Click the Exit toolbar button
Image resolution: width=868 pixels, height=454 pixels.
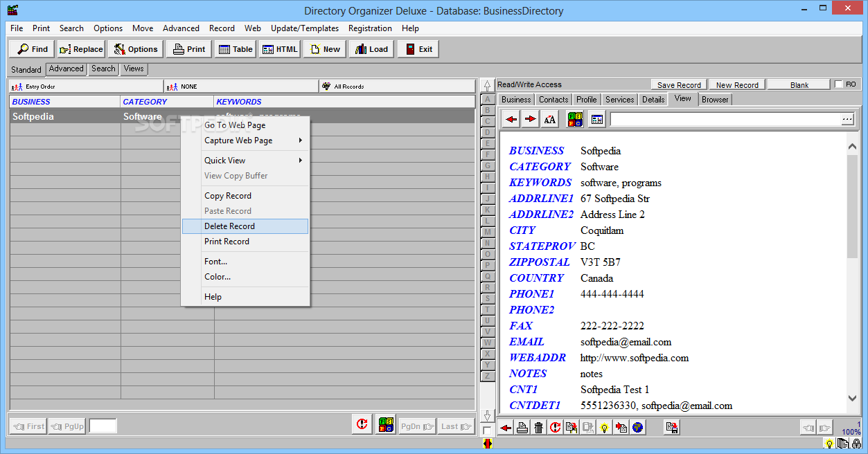tap(418, 49)
